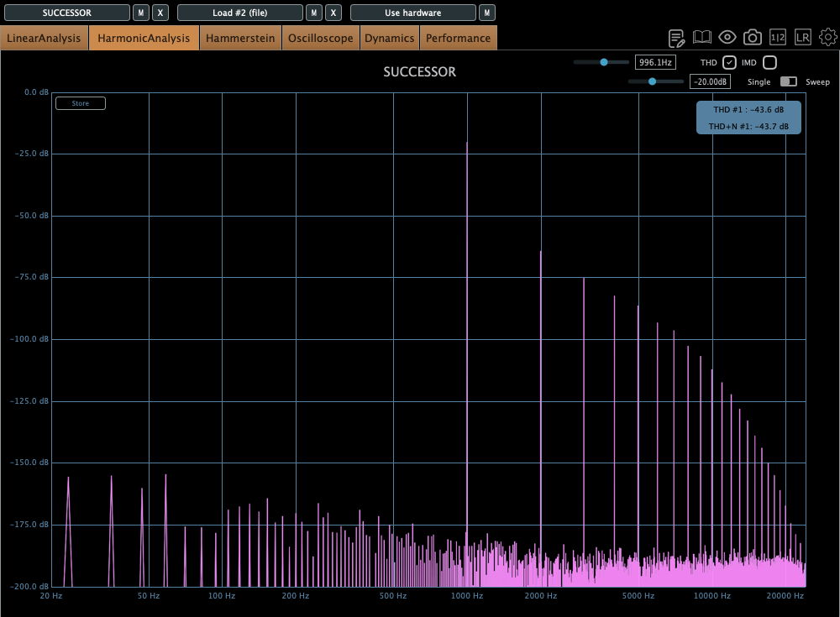Viewport: 840px width, 617px height.
Task: Click the -20.00dB level input field
Action: [x=710, y=81]
